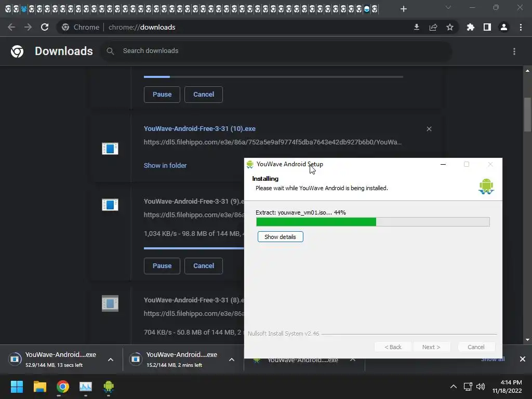
Task: Cancel the YouWave Android installation
Action: 476,347
